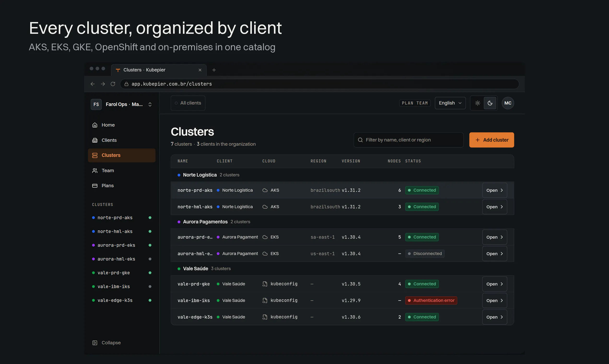Open the English language dropdown
609x364 pixels.
point(450,103)
